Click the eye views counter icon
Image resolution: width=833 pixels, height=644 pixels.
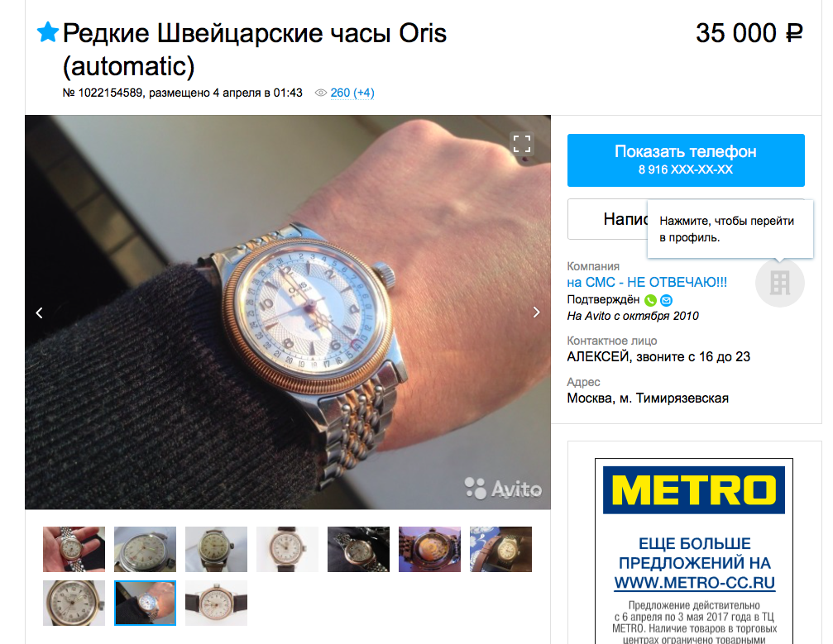pyautogui.click(x=320, y=93)
